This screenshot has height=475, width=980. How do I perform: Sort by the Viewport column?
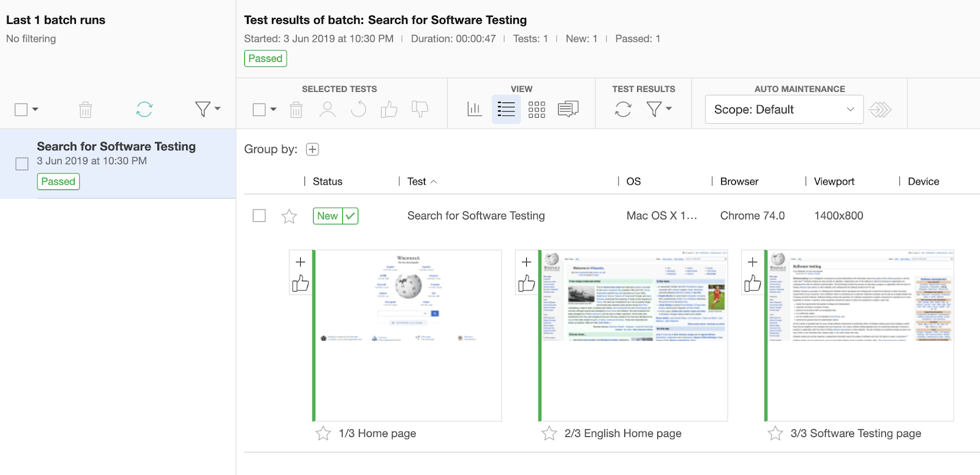834,181
